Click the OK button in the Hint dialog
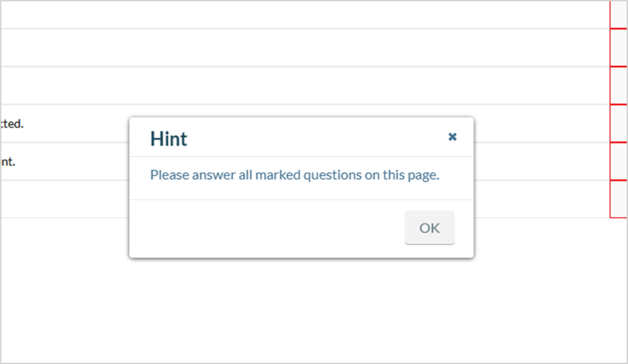 click(429, 227)
